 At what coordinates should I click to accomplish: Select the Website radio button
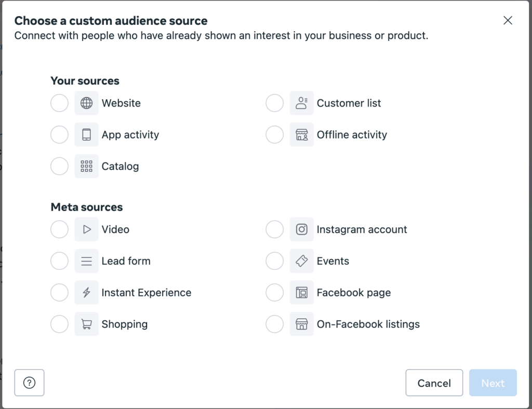click(x=59, y=103)
